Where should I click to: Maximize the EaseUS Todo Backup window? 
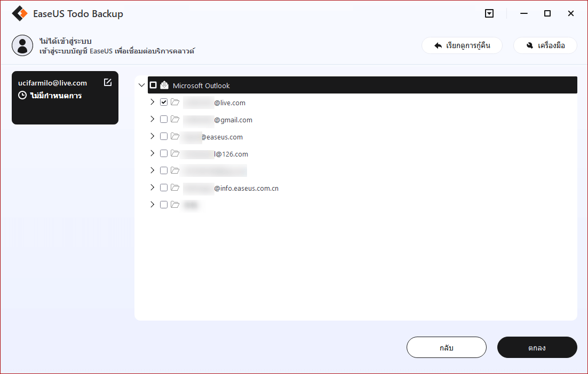point(547,13)
